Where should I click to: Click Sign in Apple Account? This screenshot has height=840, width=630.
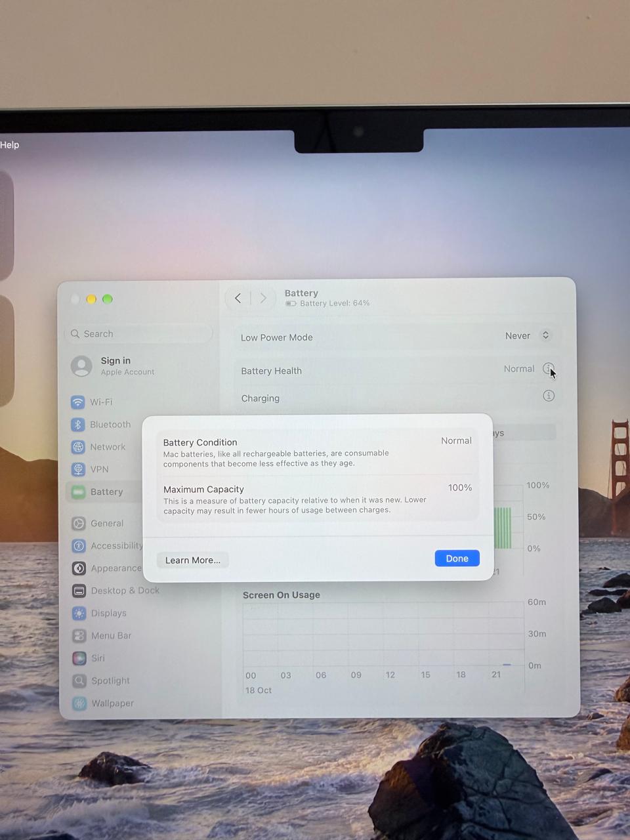[x=113, y=366]
